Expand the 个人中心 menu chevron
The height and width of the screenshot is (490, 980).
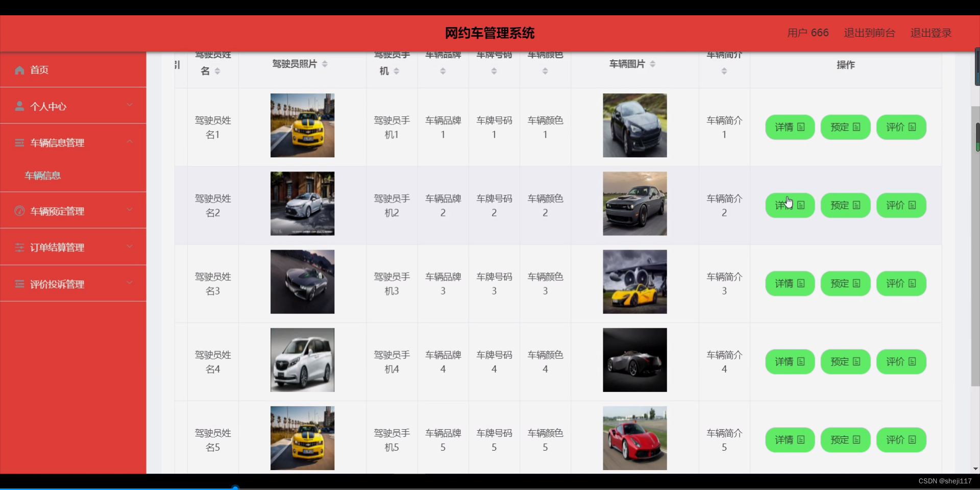point(130,105)
